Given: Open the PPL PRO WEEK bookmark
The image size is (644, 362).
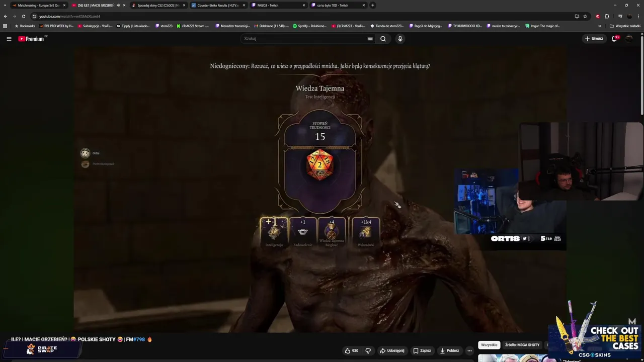Looking at the screenshot, I should pyautogui.click(x=56, y=26).
